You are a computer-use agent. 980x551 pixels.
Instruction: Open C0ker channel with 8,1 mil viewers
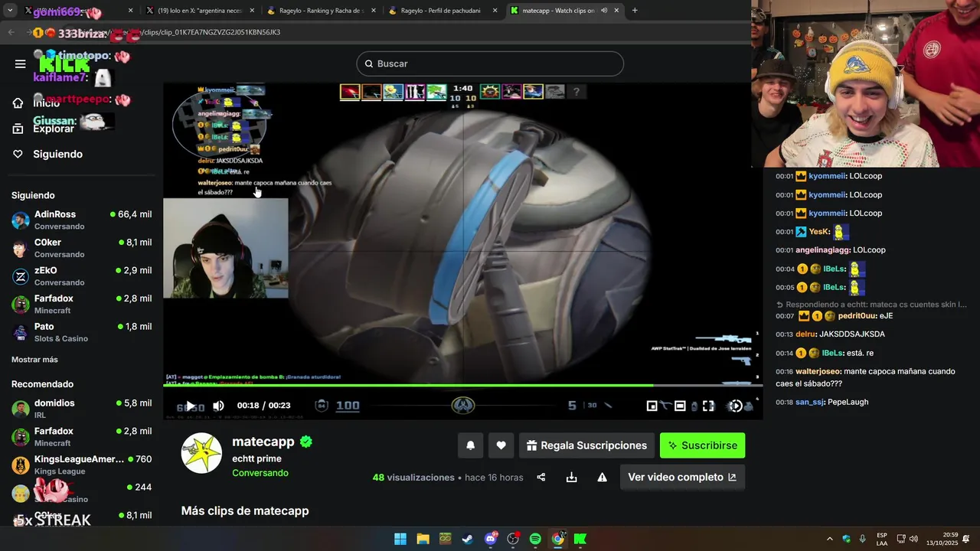coord(81,248)
